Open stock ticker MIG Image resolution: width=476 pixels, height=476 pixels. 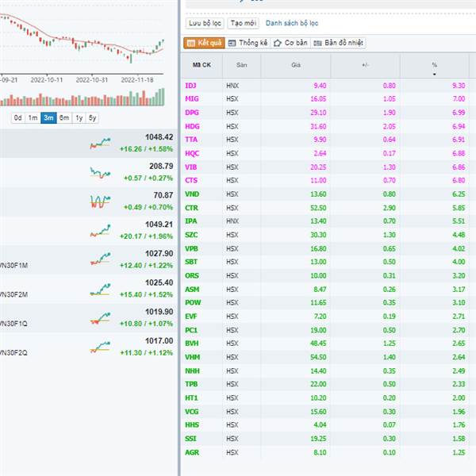click(192, 99)
